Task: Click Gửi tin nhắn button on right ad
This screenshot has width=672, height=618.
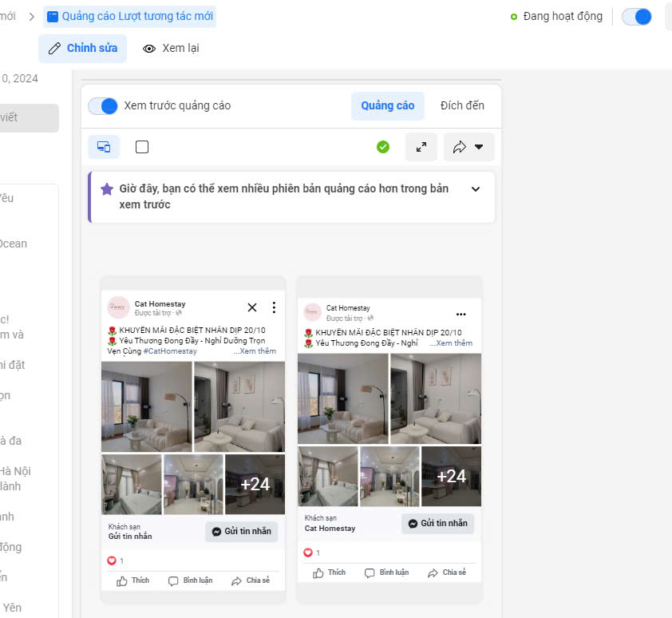Action: coord(437,524)
